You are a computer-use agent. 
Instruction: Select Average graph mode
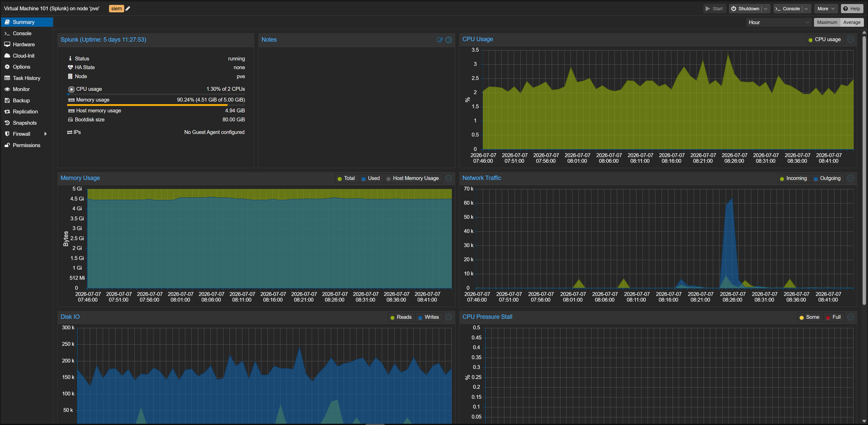tap(852, 22)
